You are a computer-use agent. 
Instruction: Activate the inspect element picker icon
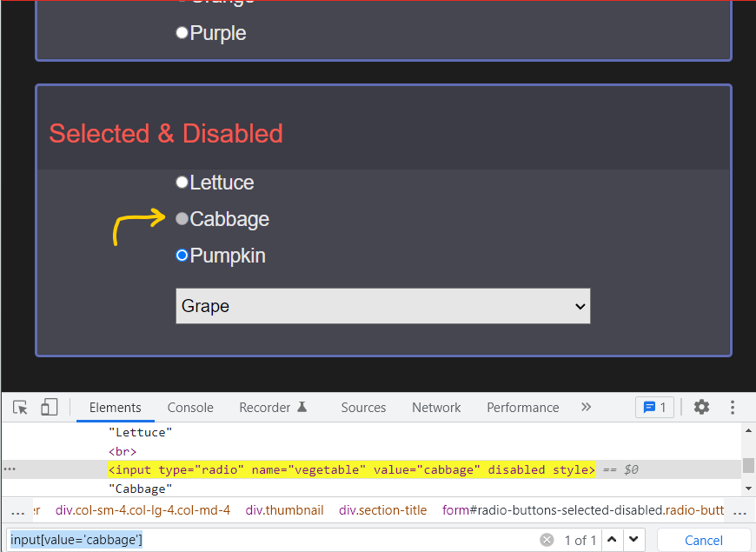click(20, 407)
